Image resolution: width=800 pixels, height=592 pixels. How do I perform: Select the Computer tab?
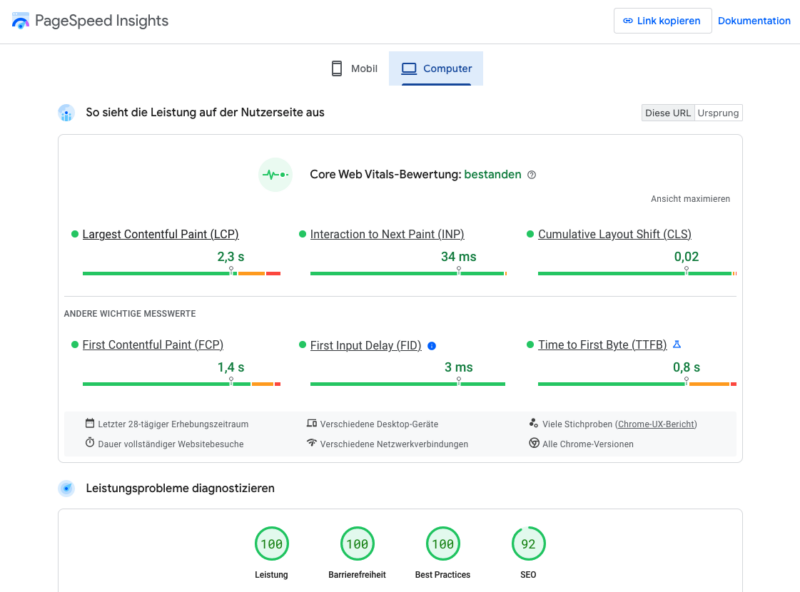click(x=436, y=69)
